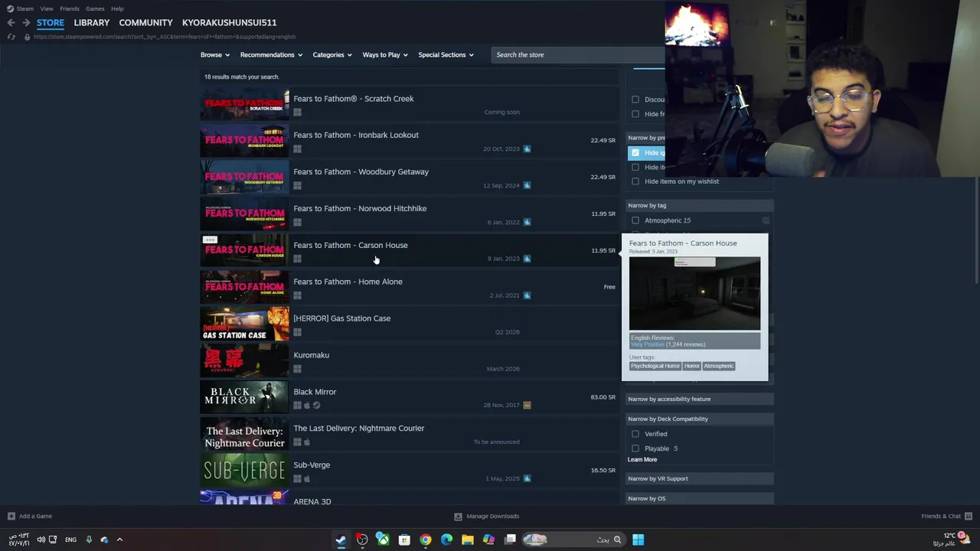Open File Explorer from the taskbar
Image resolution: width=980 pixels, height=551 pixels.
[x=468, y=540]
